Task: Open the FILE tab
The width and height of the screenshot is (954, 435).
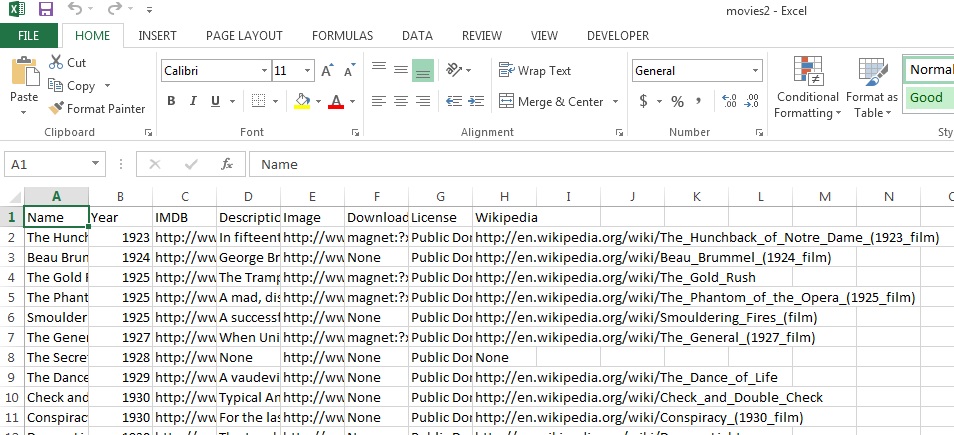Action: 29,36
